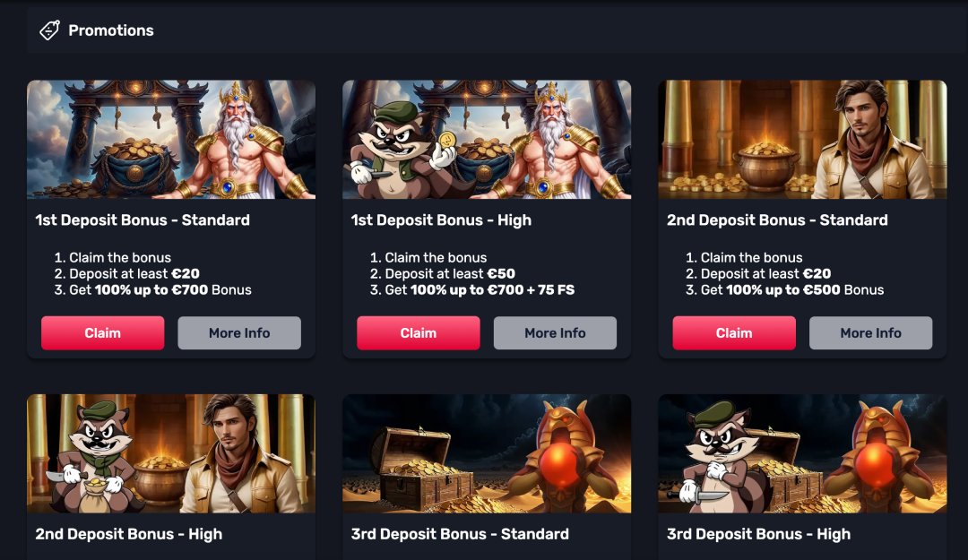The width and height of the screenshot is (968, 560).
Task: Open the 1st Deposit High raccoon banner
Action: coord(487,140)
